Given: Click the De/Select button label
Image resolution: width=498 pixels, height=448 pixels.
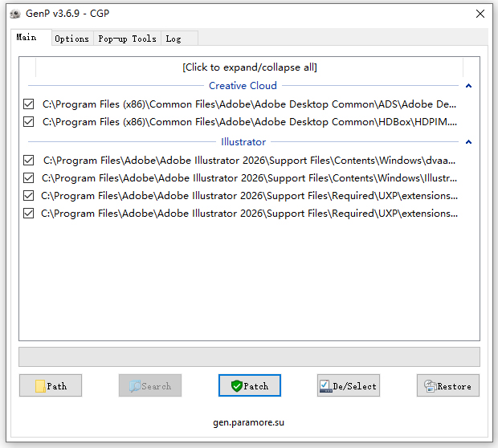Looking at the screenshot, I should 354,386.
